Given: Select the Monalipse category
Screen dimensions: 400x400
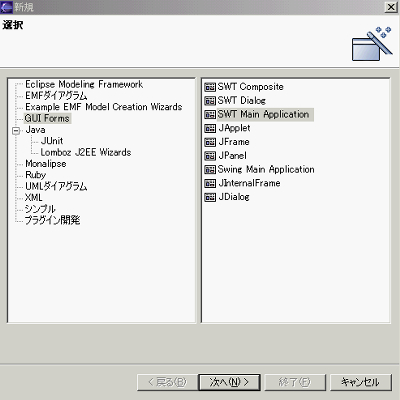Looking at the screenshot, I should point(46,164).
